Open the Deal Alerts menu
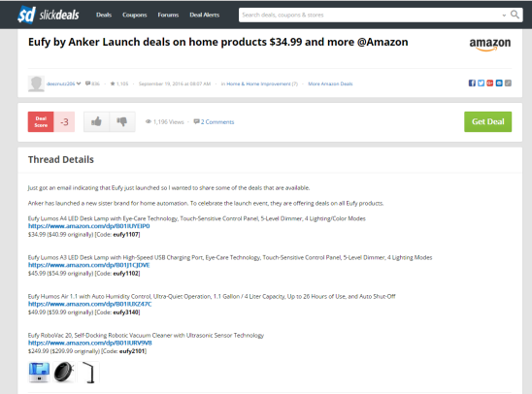532x394 pixels. coord(204,15)
